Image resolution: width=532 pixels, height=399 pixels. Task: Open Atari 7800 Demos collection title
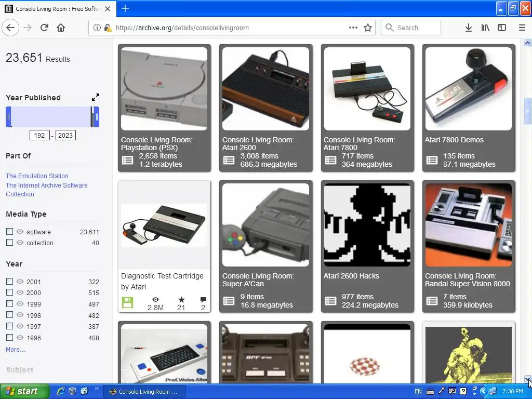pos(454,140)
